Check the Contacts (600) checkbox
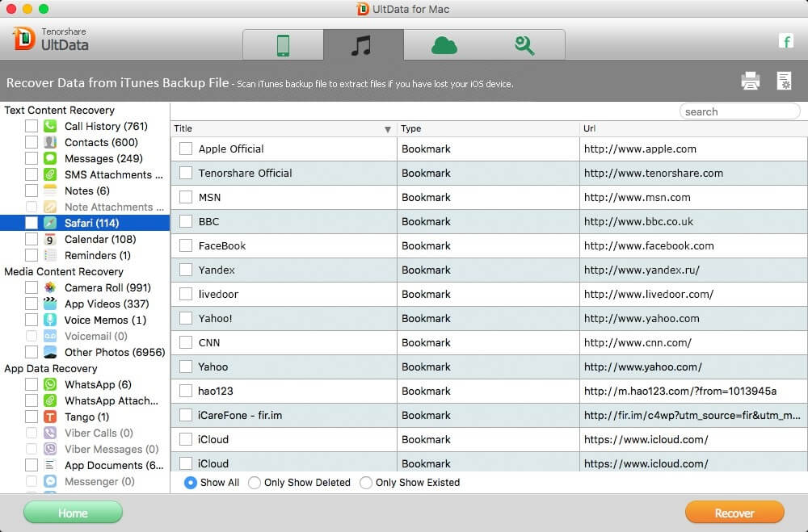Screen dimensions: 808x532 click(32, 142)
